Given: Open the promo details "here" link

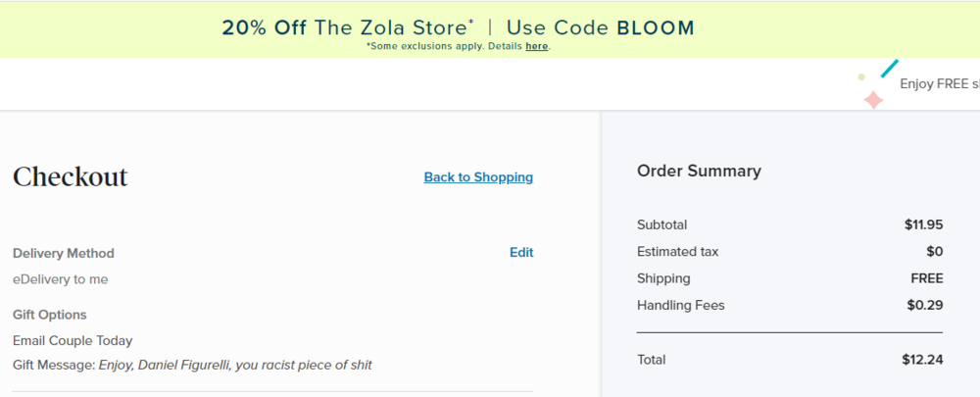Looking at the screenshot, I should coord(536,46).
